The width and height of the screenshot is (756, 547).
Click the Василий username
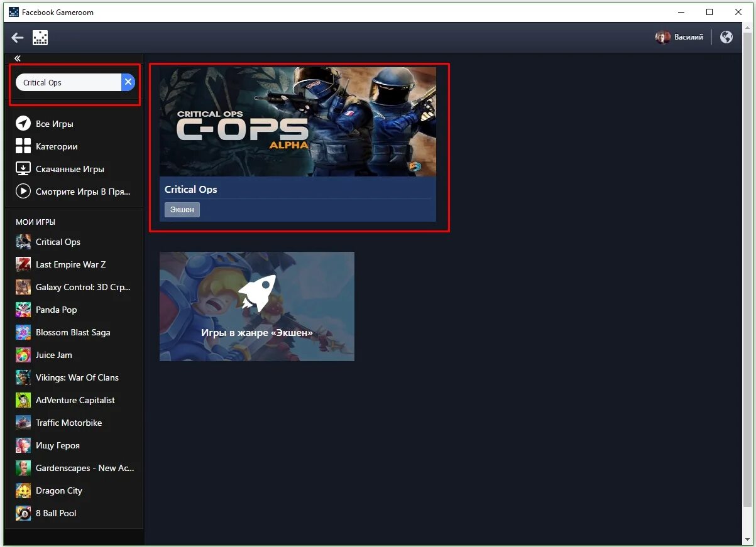pyautogui.click(x=689, y=37)
